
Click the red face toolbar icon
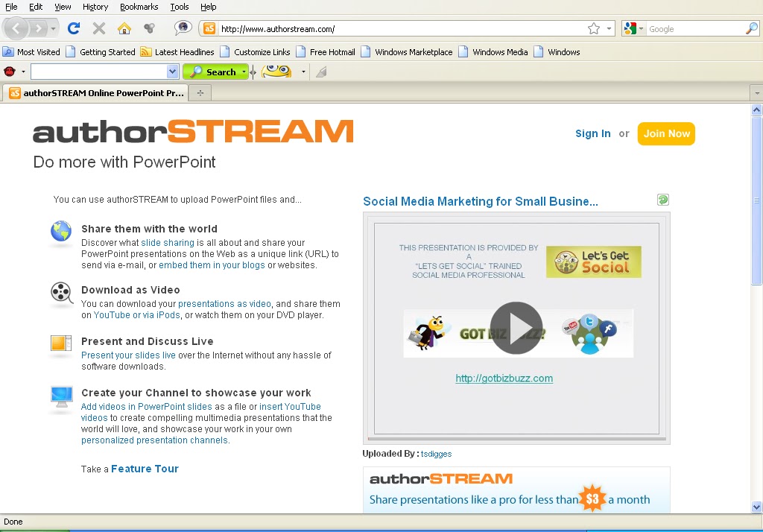click(9, 72)
